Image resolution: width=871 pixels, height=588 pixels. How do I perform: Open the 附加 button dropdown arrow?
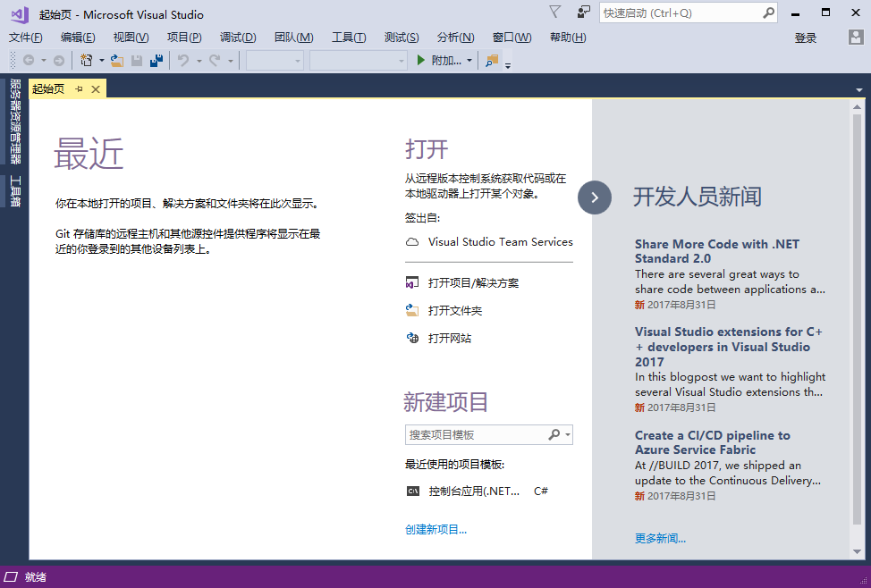[x=469, y=61]
